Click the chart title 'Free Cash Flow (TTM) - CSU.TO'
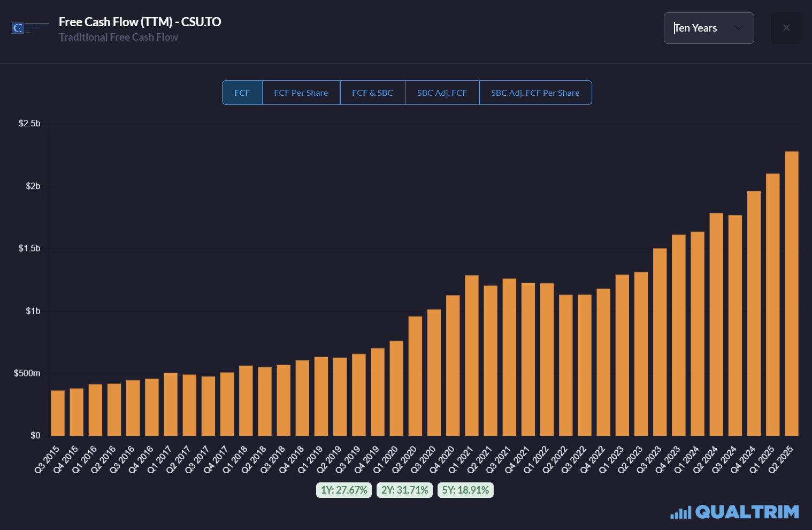The height and width of the screenshot is (530, 812). pyautogui.click(x=140, y=22)
